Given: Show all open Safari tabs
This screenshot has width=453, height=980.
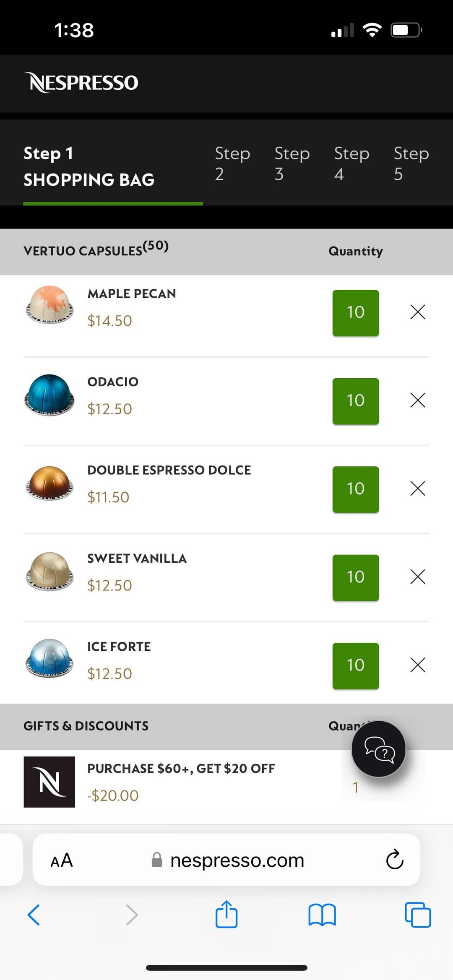Looking at the screenshot, I should 417,915.
